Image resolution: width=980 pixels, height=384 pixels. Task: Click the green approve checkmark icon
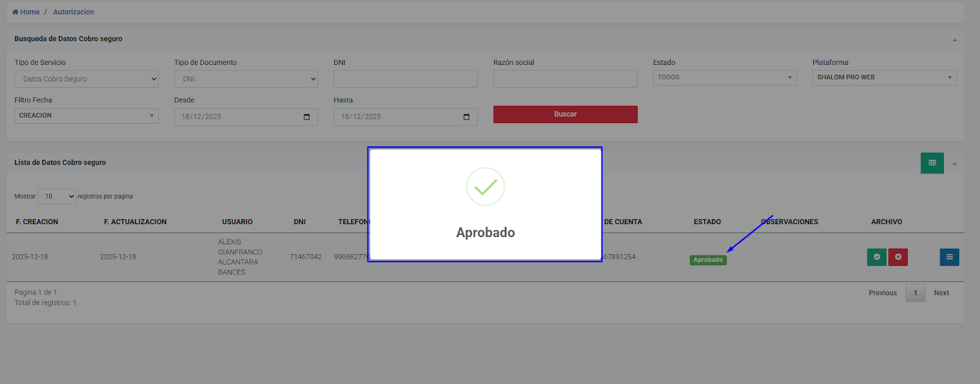[876, 257]
